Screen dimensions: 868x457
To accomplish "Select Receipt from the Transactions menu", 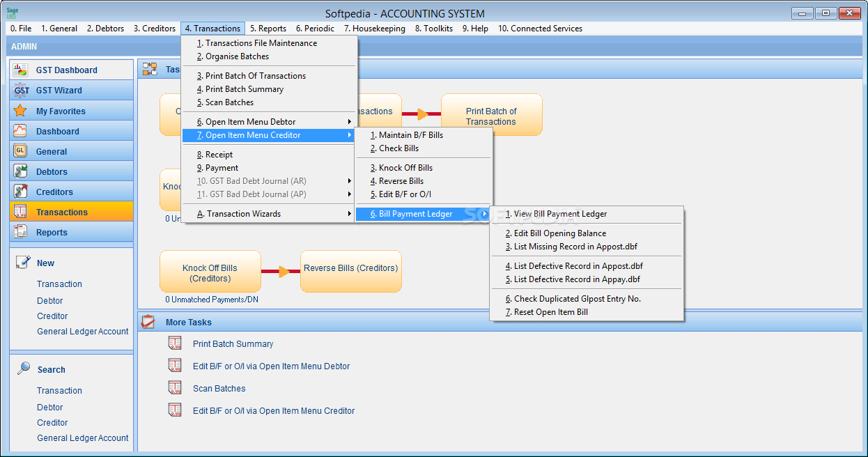I will (x=270, y=155).
